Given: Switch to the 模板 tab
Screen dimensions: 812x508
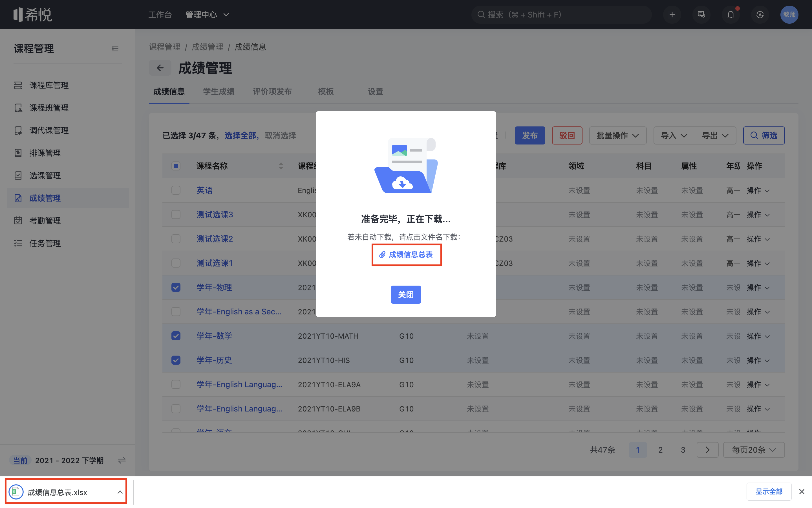Looking at the screenshot, I should coord(325,91).
